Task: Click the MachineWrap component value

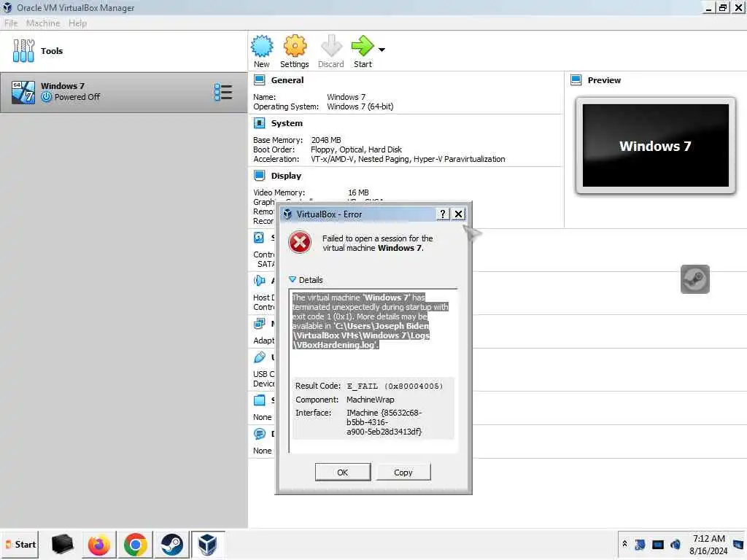Action: (x=370, y=400)
